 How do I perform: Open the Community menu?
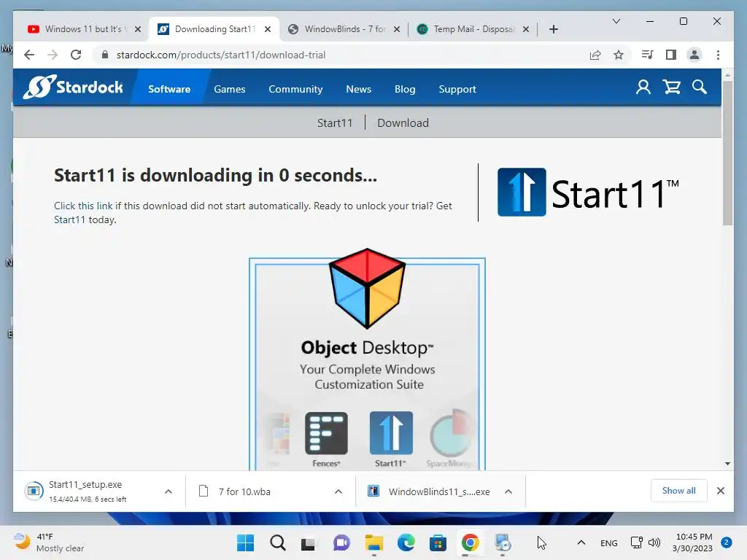pos(295,89)
